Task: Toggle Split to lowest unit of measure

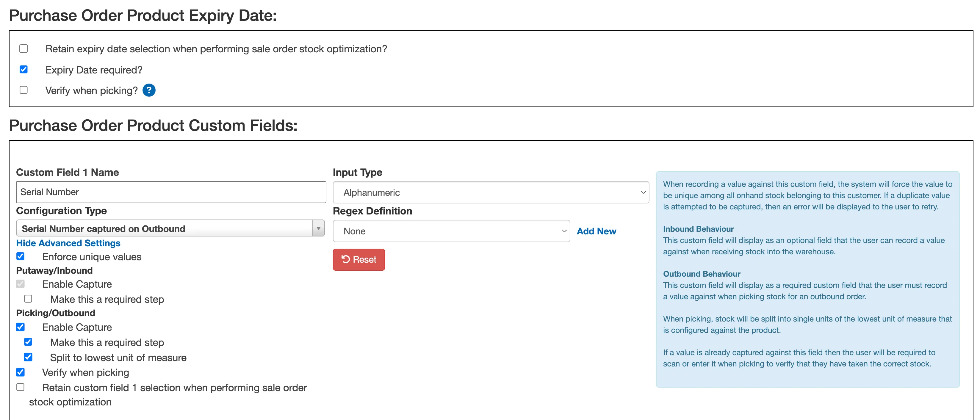Action: pos(28,357)
